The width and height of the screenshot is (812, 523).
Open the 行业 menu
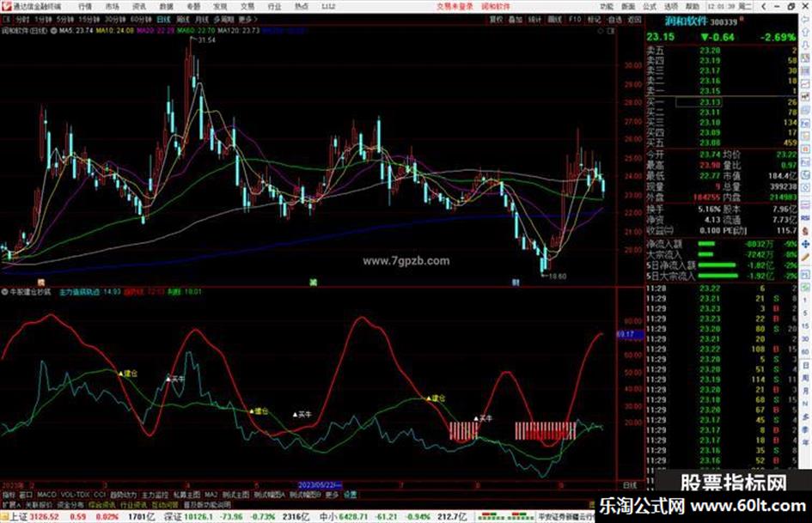274,6
